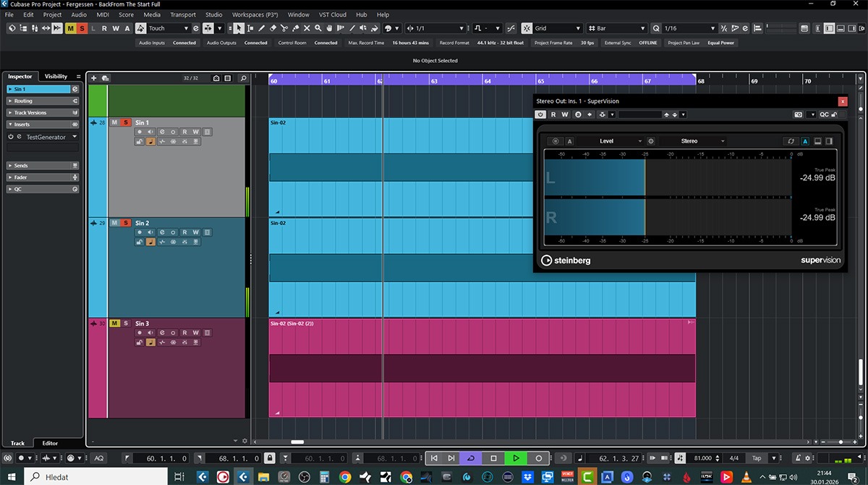Unsolo the Sin 1 track
This screenshot has height=485, width=868.
(x=125, y=122)
